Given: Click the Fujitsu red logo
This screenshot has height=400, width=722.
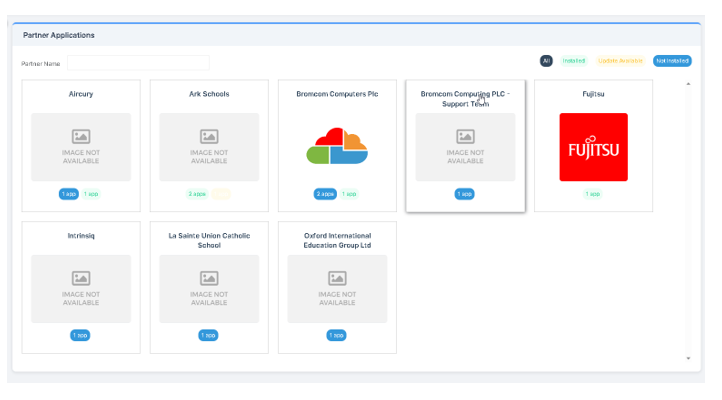Looking at the screenshot, I should (x=594, y=147).
